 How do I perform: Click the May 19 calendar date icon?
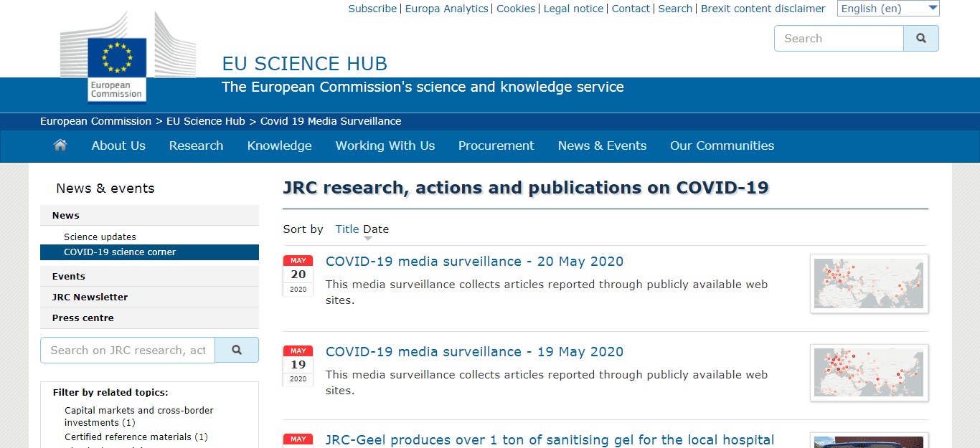[298, 366]
